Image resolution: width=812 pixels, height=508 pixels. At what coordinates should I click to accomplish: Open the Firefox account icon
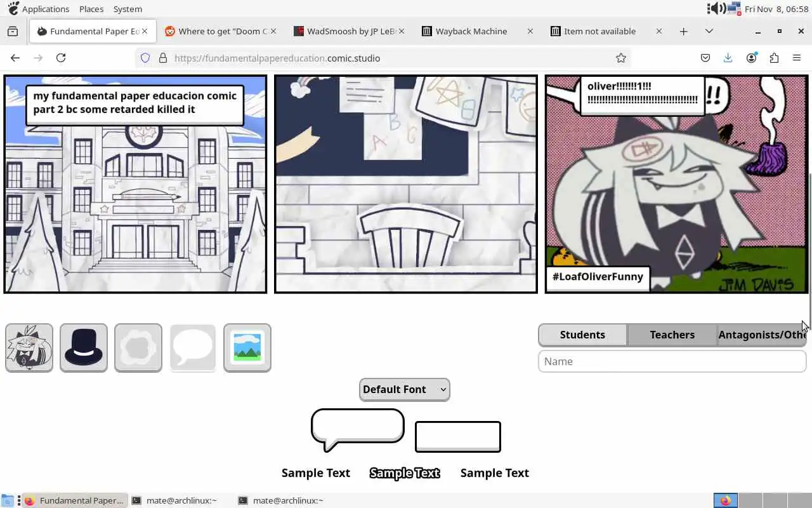point(751,58)
